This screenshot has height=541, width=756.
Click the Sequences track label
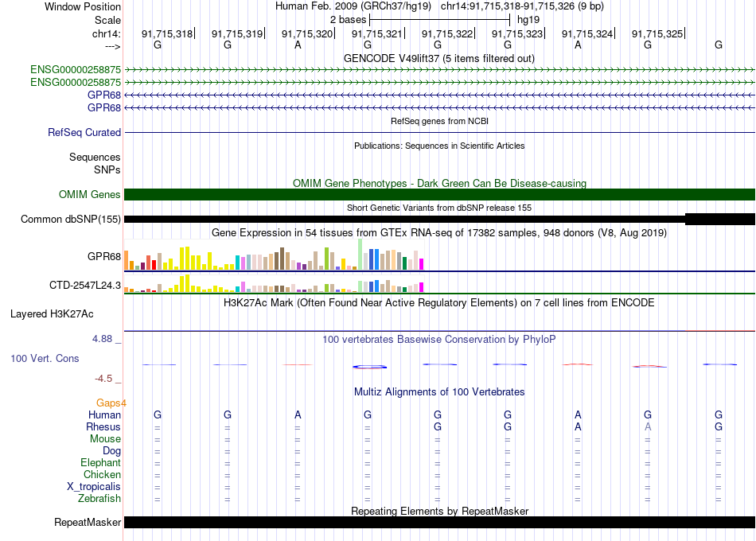[x=95, y=158]
